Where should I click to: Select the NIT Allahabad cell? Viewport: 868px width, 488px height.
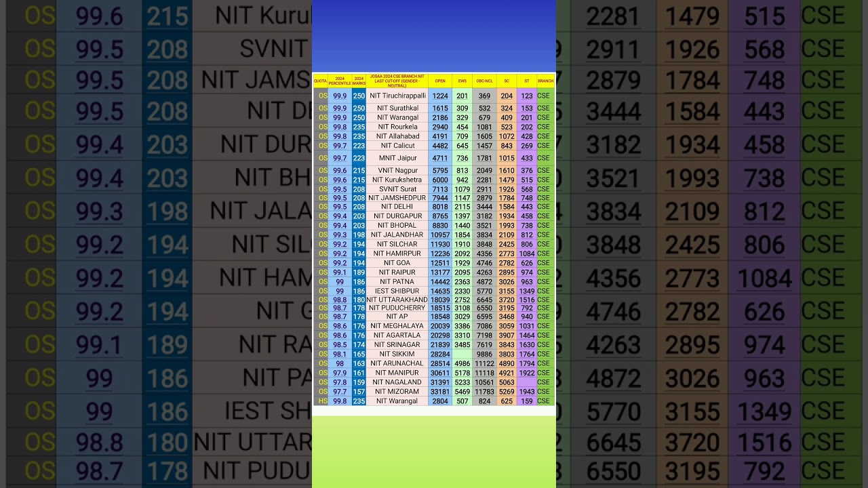pos(397,136)
